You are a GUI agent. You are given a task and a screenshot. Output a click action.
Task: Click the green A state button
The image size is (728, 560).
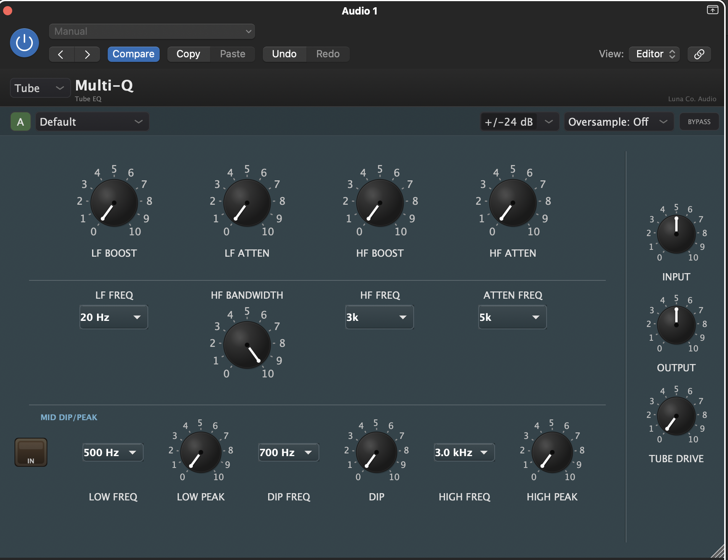click(x=20, y=122)
